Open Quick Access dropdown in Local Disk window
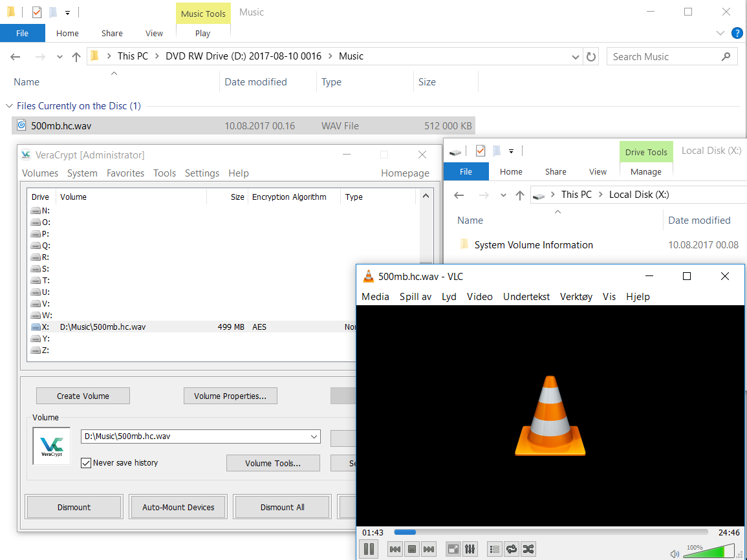Image resolution: width=747 pixels, height=560 pixels. point(511,151)
